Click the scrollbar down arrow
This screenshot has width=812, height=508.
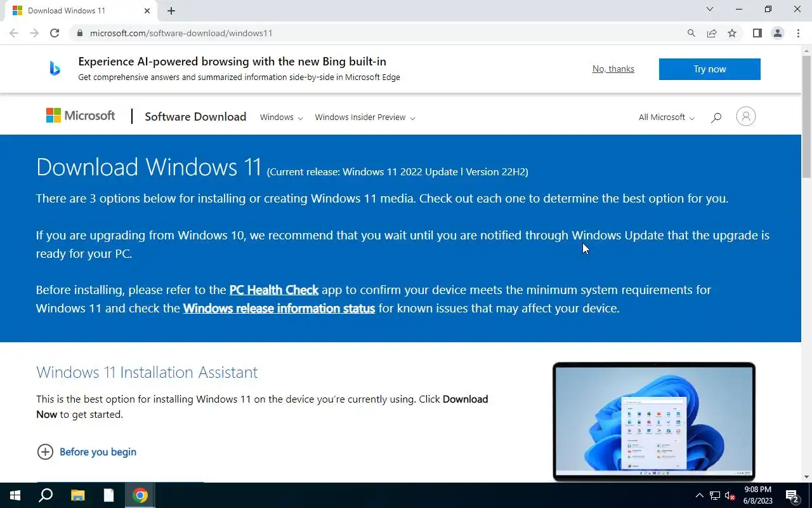(806, 477)
